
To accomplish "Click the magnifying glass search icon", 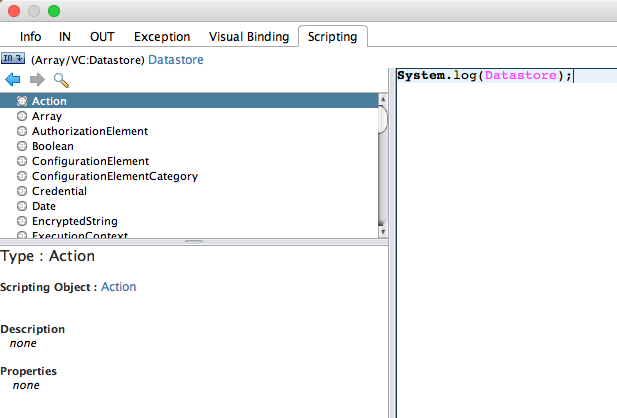I will pos(61,80).
